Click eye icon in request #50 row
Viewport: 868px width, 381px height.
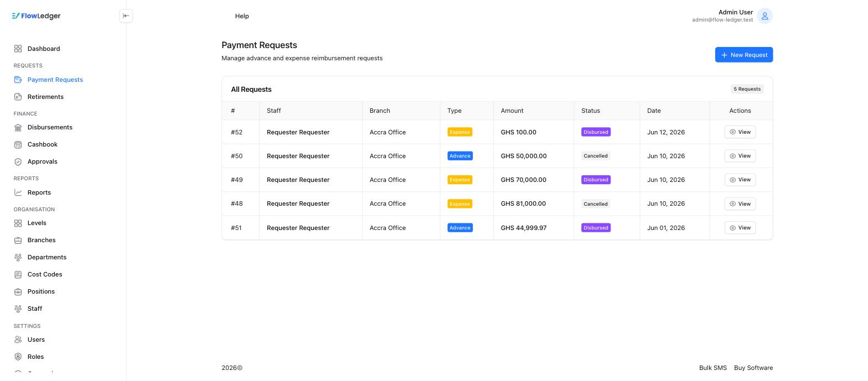pyautogui.click(x=733, y=156)
